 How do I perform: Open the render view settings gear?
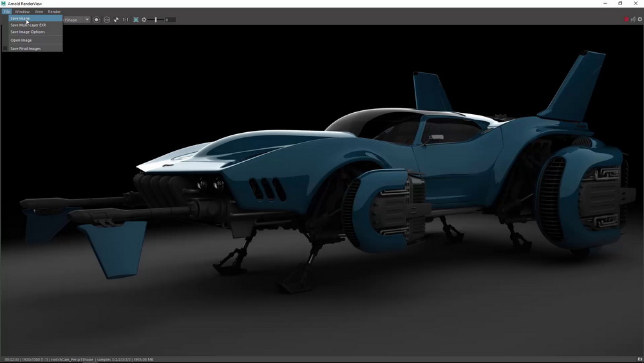coord(640,19)
